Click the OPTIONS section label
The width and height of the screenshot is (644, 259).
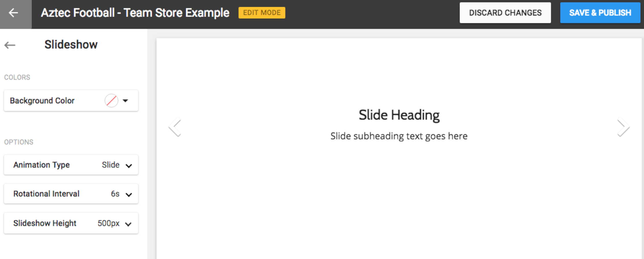point(18,142)
